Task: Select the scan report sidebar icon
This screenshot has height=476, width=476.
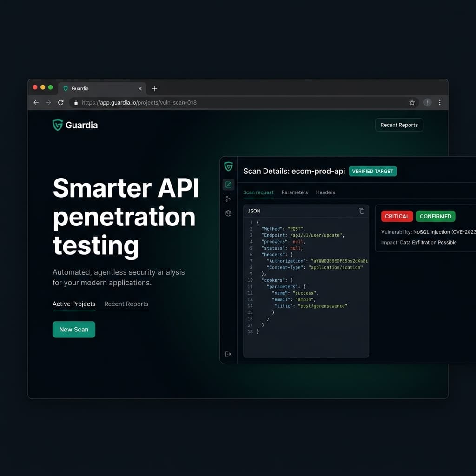Action: point(228,185)
